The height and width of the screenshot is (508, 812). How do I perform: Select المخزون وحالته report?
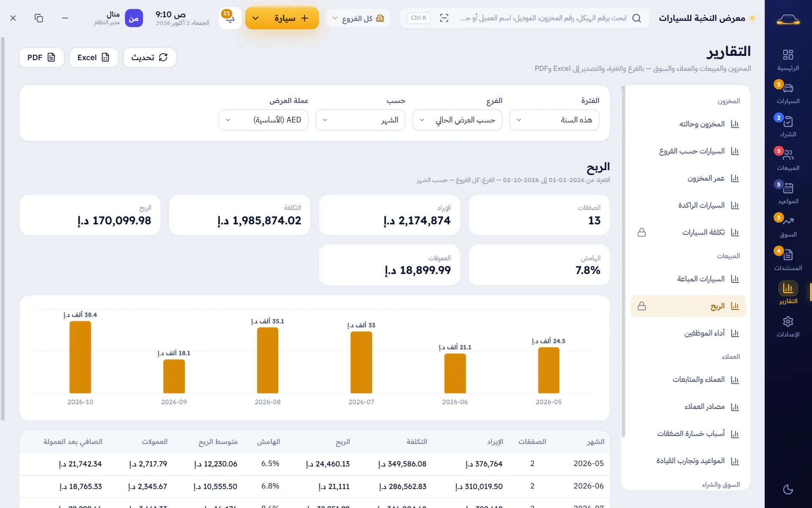[688, 124]
